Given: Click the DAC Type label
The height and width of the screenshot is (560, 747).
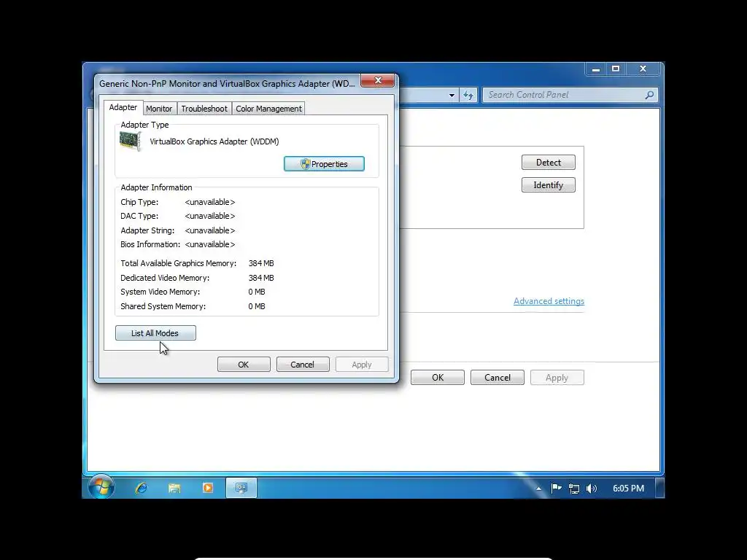Looking at the screenshot, I should coord(139,216).
